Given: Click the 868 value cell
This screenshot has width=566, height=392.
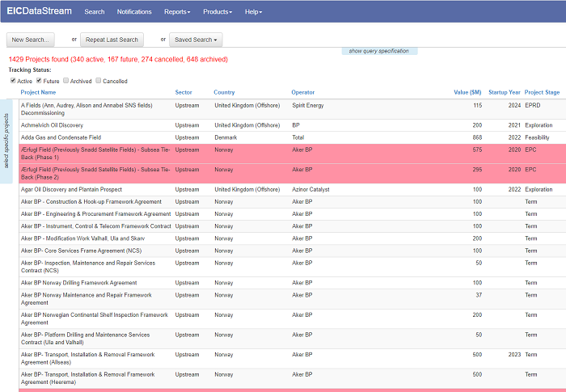Looking at the screenshot, I should pos(477,137).
